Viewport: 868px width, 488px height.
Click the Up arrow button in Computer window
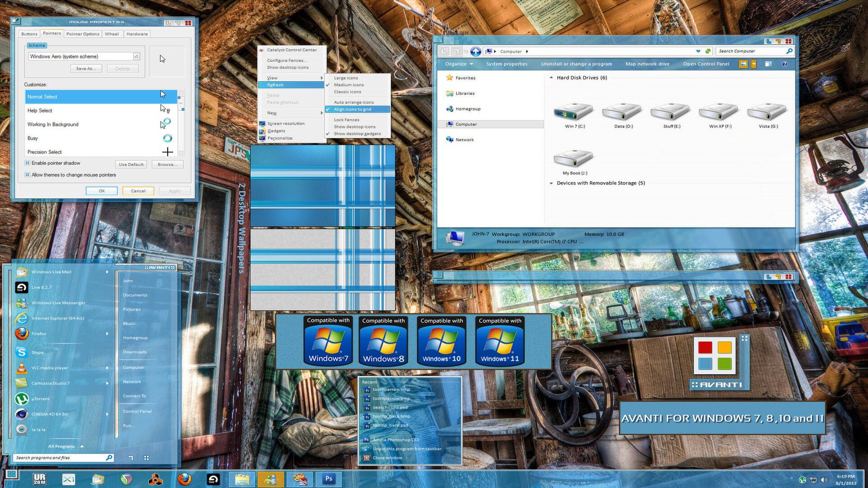[476, 51]
